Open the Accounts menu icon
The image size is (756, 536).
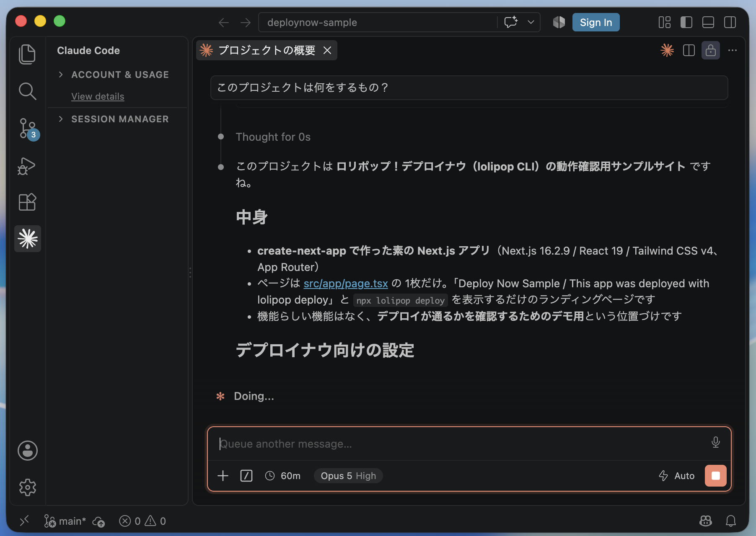(28, 451)
